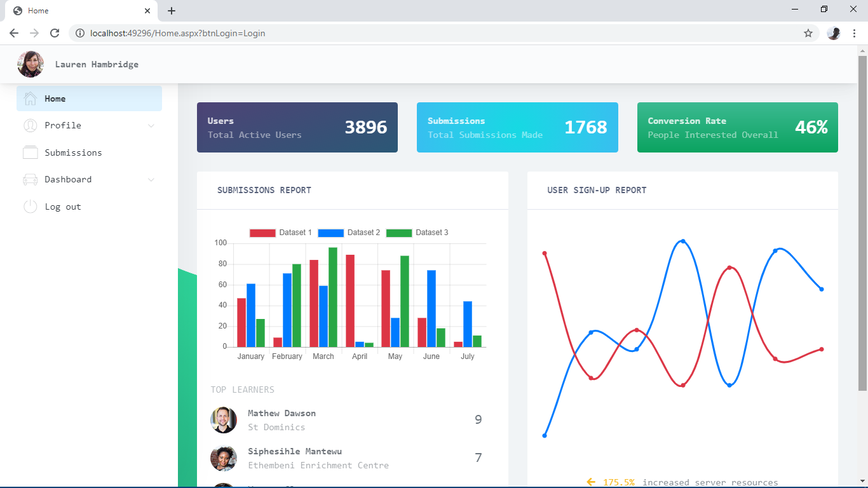The image size is (868, 488).
Task: Toggle Dataset 1 red legend swatch
Action: (x=262, y=233)
